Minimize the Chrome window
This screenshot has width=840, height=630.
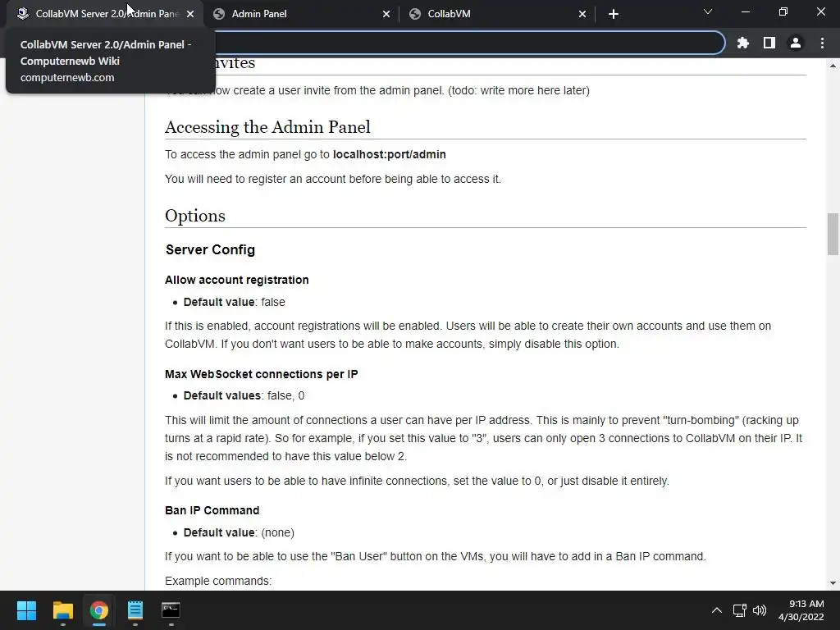pyautogui.click(x=745, y=11)
